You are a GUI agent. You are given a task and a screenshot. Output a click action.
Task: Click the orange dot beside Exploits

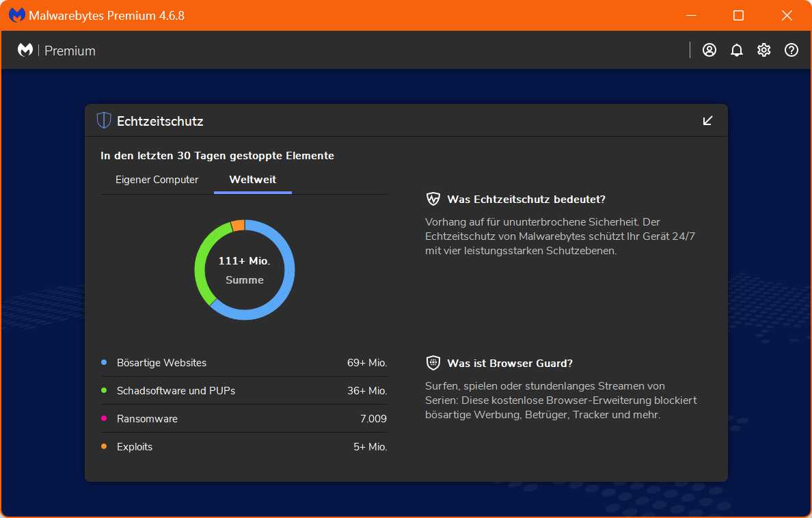coord(105,446)
